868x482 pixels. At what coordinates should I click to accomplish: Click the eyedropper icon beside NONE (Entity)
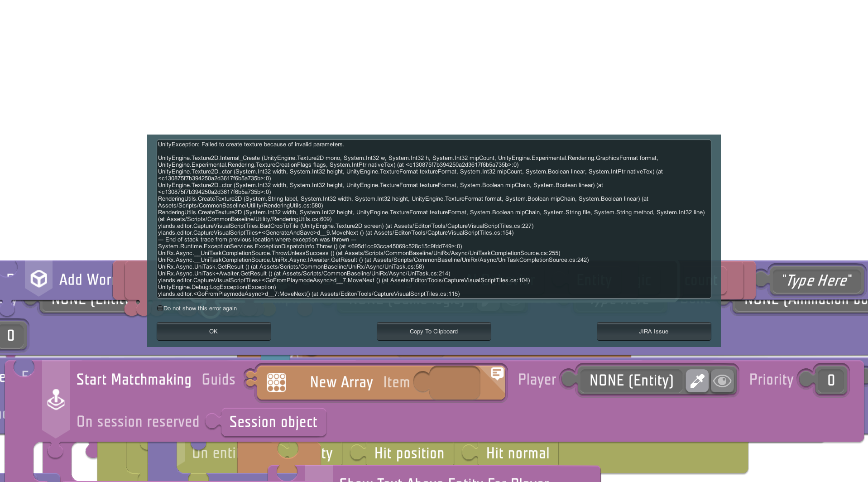click(x=697, y=381)
